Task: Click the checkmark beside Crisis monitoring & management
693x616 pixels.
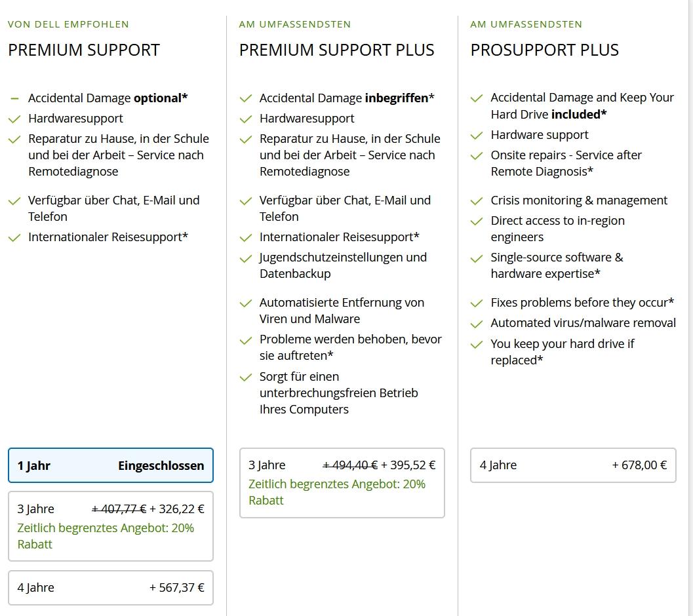Action: 477,201
